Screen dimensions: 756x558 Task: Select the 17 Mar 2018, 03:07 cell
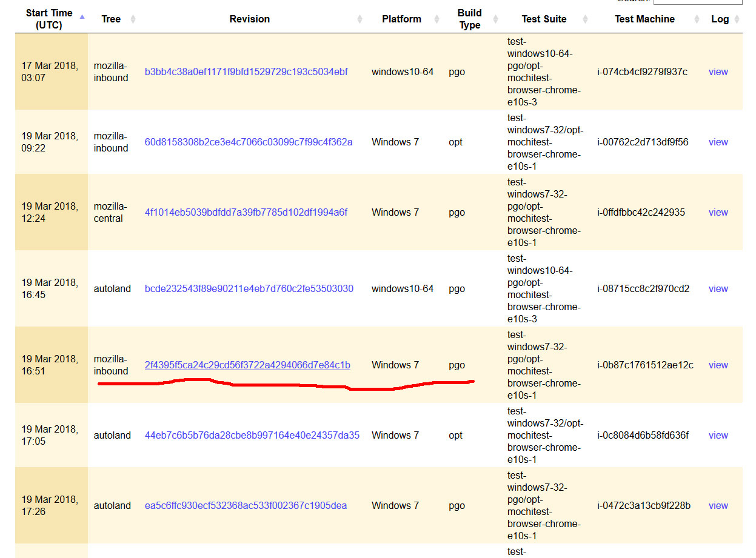point(52,71)
